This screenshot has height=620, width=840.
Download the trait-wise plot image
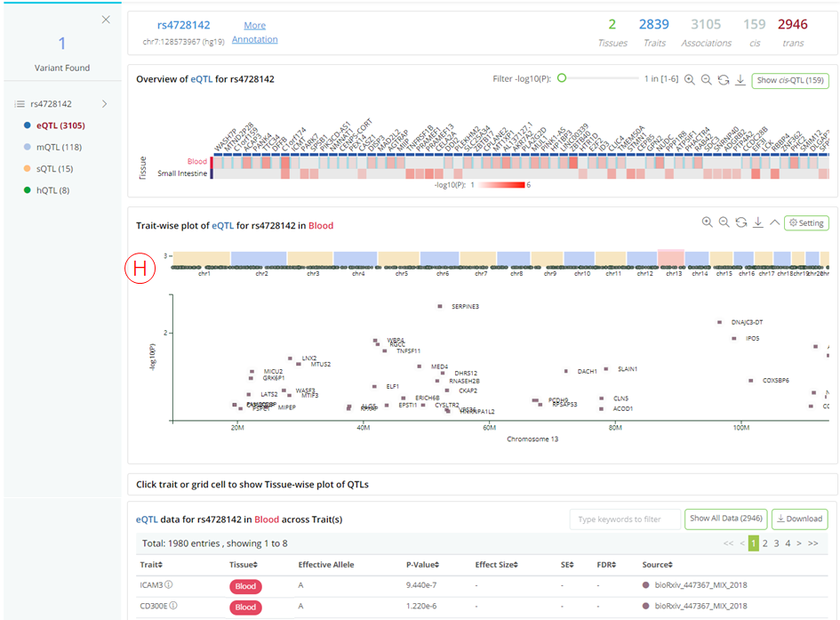coord(758,222)
